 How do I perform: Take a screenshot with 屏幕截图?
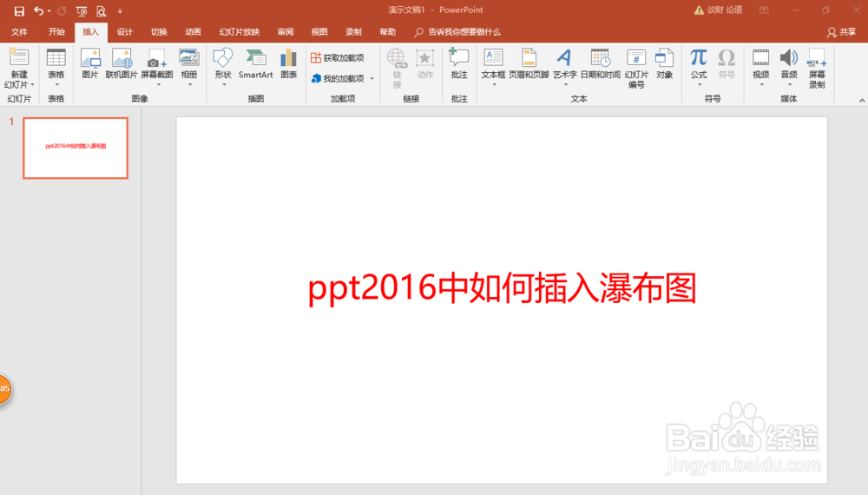coord(157,67)
